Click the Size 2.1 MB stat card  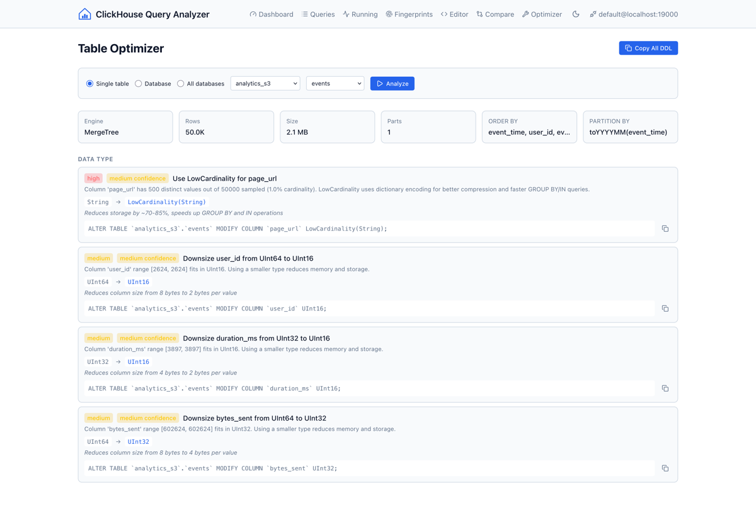[x=327, y=127]
